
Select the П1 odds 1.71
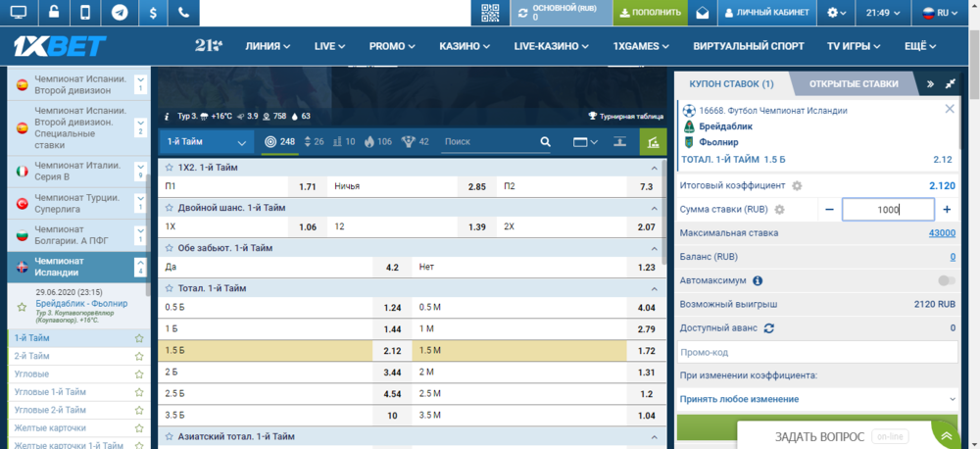point(307,186)
